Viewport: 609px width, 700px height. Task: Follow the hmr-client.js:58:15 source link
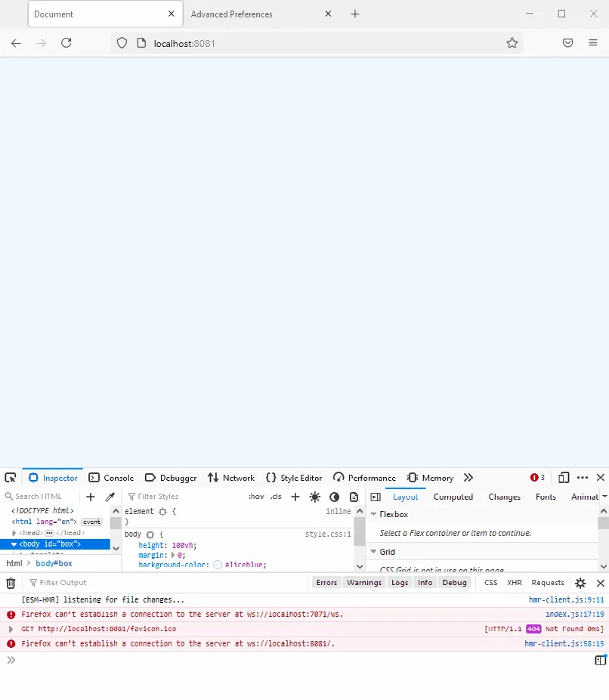pos(567,643)
